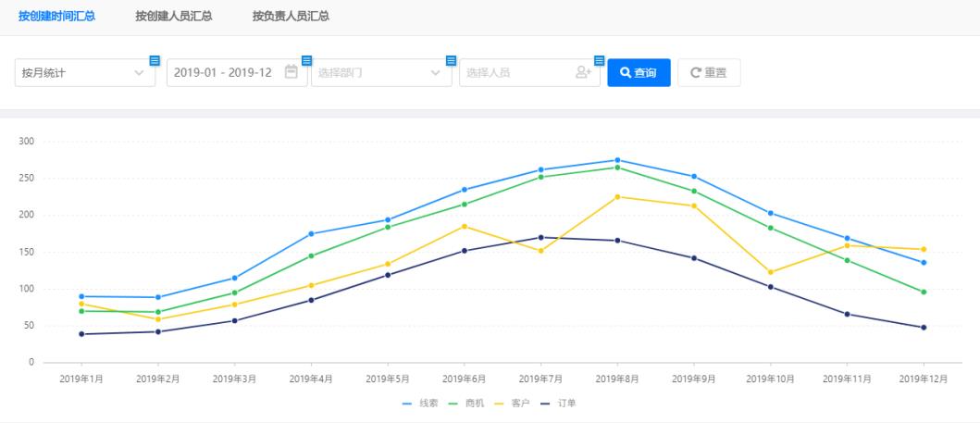Click the calendar icon in date range field
980x423 pixels.
point(291,72)
